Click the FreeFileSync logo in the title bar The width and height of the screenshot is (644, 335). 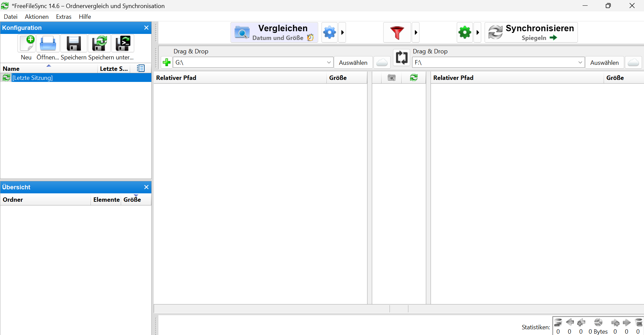coord(5,6)
